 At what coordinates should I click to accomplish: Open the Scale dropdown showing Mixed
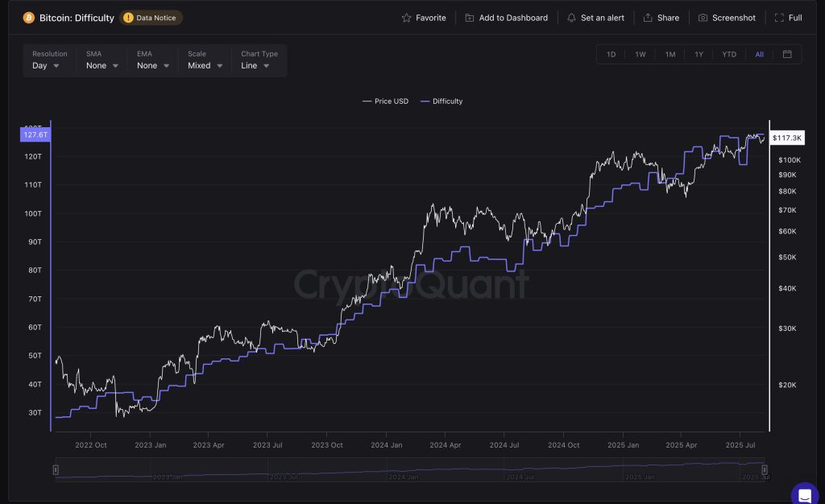click(x=205, y=66)
